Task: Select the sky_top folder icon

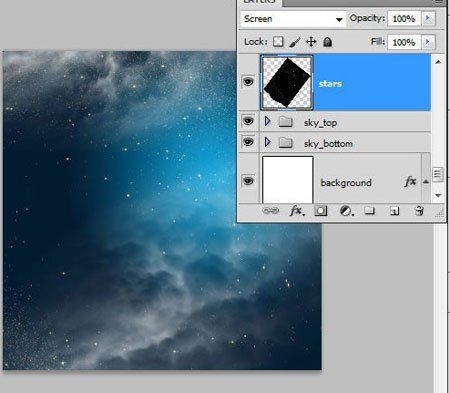Action: [x=286, y=122]
